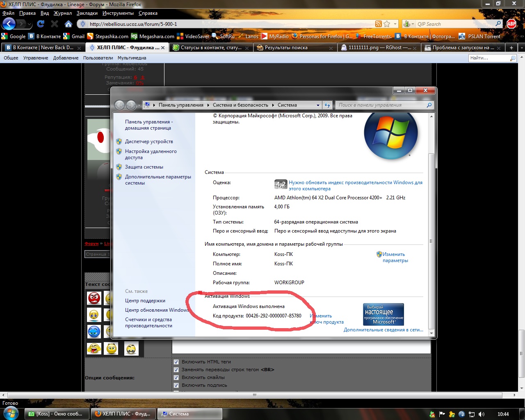Open URL bar history dropdown arrow

coord(395,24)
